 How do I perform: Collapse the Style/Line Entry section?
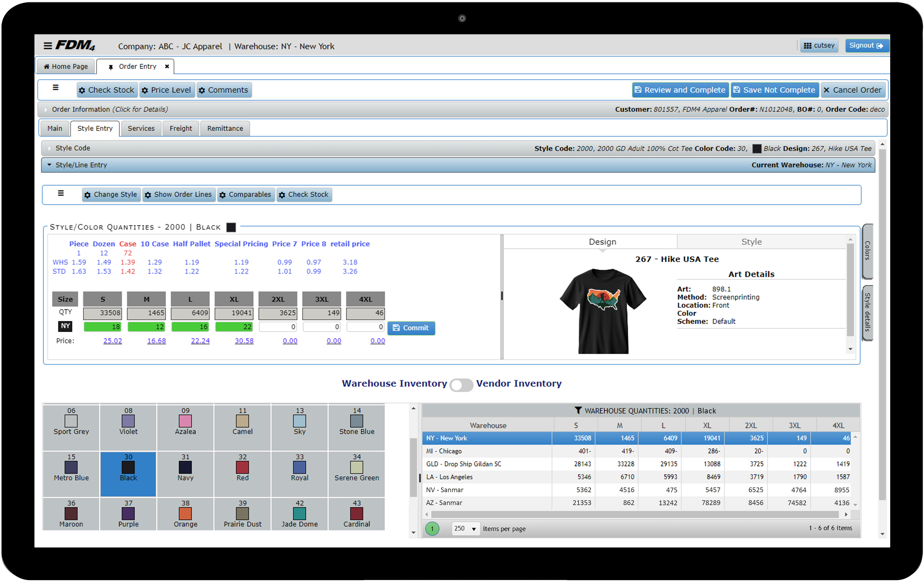click(49, 165)
